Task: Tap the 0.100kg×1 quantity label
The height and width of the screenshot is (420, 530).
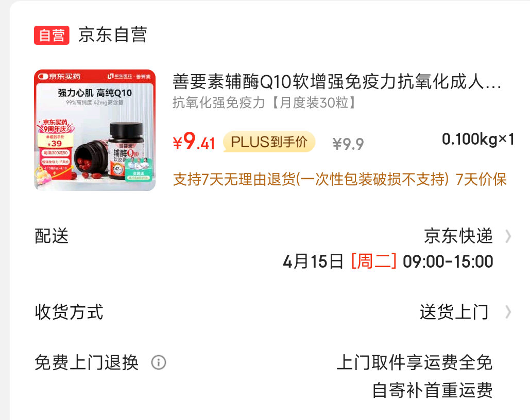Action: coord(478,139)
